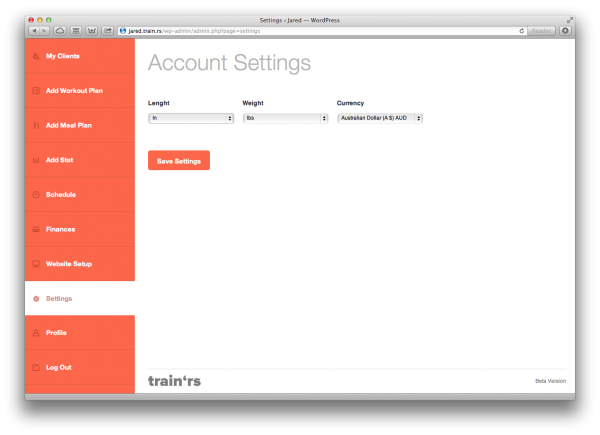600x435 pixels.
Task: Click the downloads toolbar icon
Action: click(x=565, y=31)
